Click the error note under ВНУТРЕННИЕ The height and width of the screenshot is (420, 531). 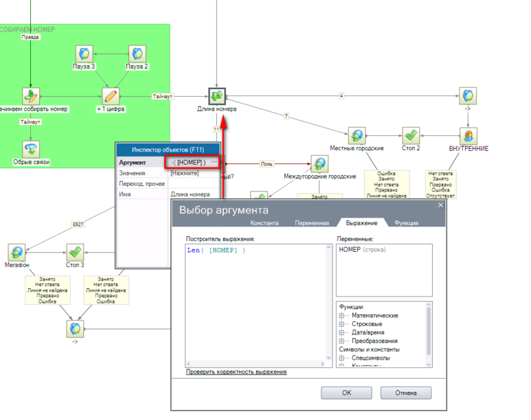point(441,184)
